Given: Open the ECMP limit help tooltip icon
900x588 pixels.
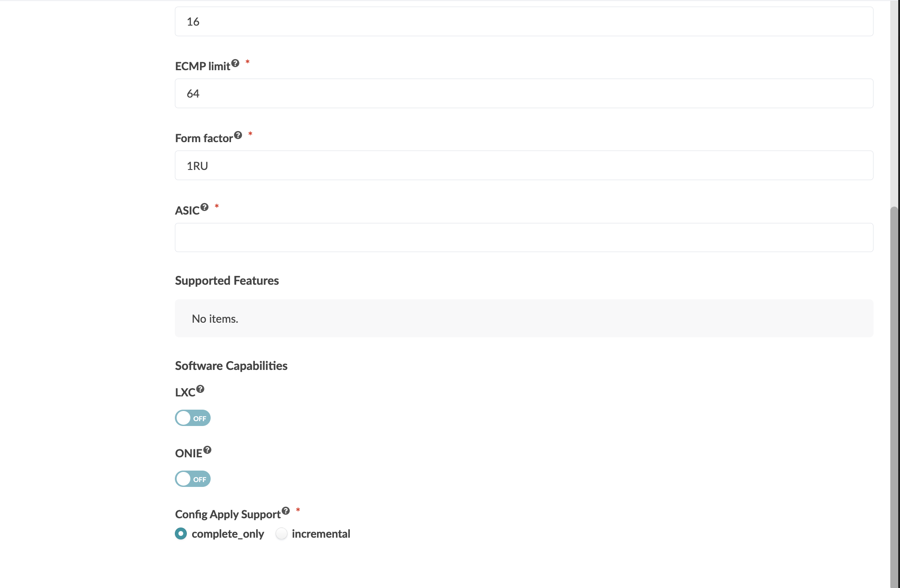Looking at the screenshot, I should tap(235, 63).
